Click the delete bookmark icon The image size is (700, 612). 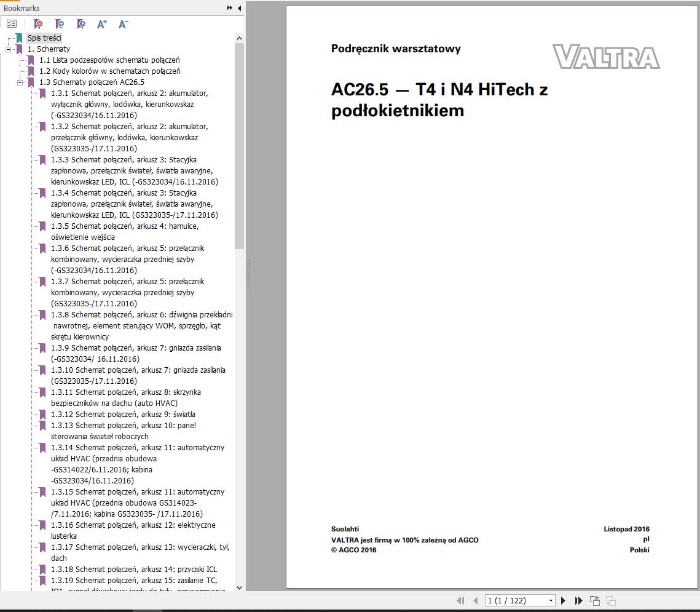tap(38, 23)
